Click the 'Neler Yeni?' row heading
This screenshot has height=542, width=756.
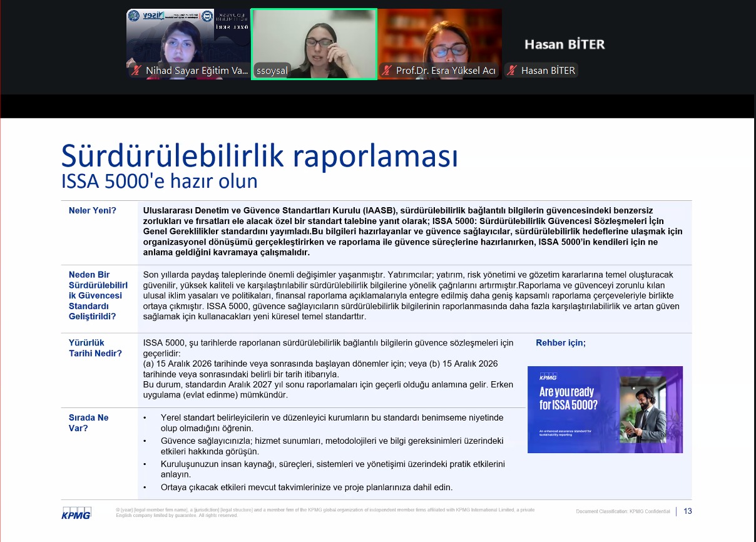coord(92,210)
